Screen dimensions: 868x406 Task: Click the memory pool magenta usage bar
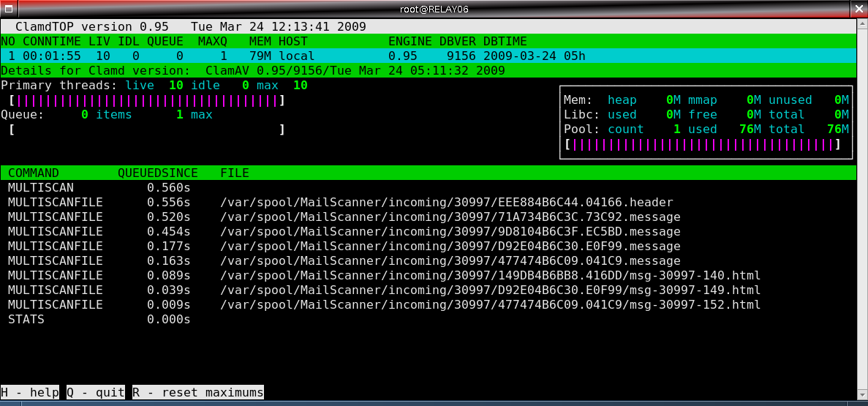pos(703,145)
